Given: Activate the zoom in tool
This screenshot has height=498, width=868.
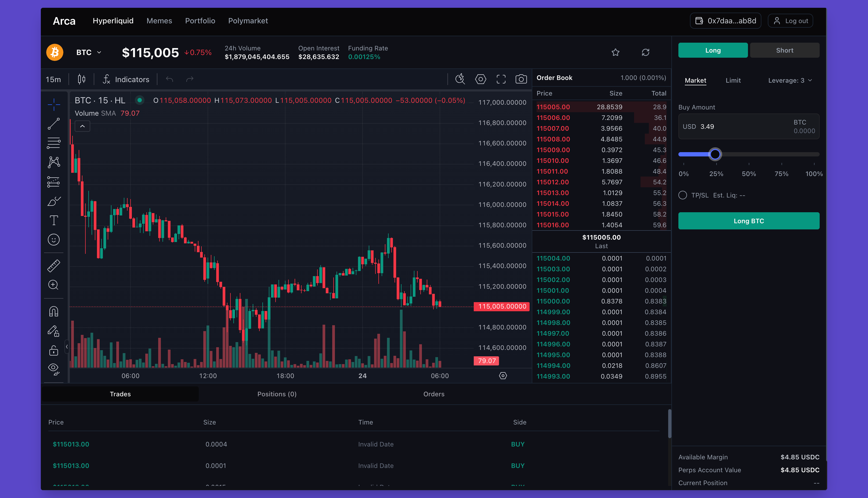Looking at the screenshot, I should [x=54, y=285].
